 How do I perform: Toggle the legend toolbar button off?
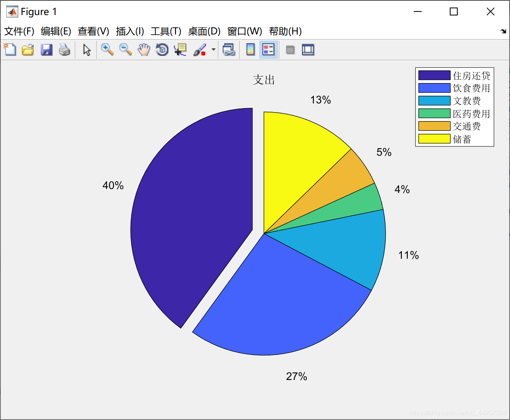269,50
